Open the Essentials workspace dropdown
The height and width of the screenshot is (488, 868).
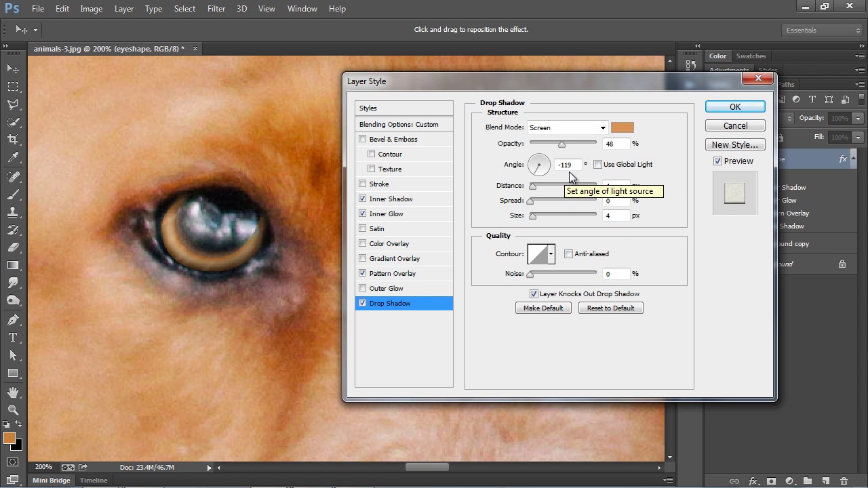click(x=821, y=30)
